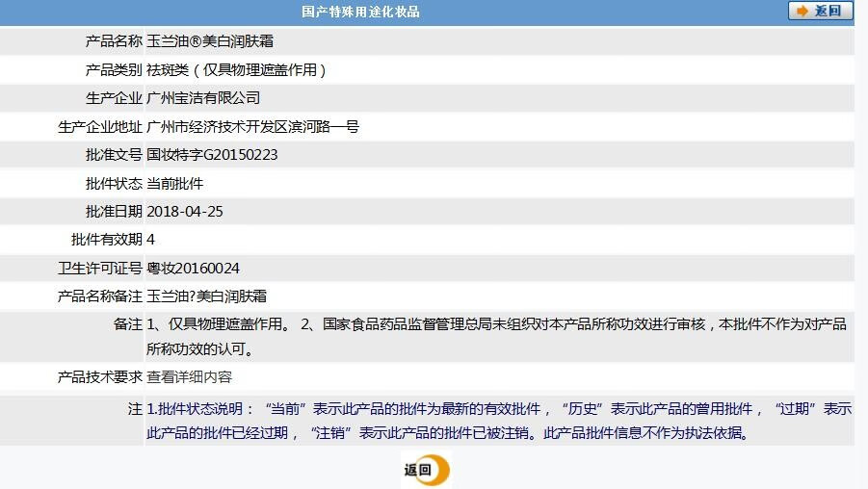This screenshot has height=489, width=868.
Task: Select approval date 2018-04-25
Action: pyautogui.click(x=185, y=212)
